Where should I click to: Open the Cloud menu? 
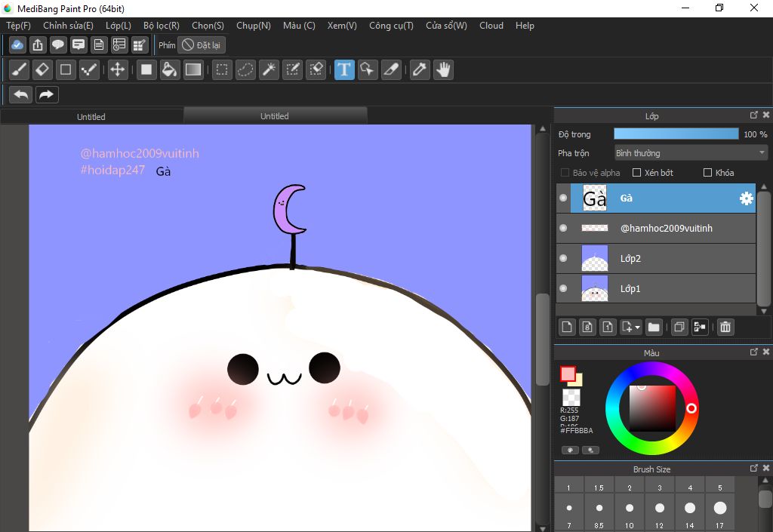pos(491,26)
